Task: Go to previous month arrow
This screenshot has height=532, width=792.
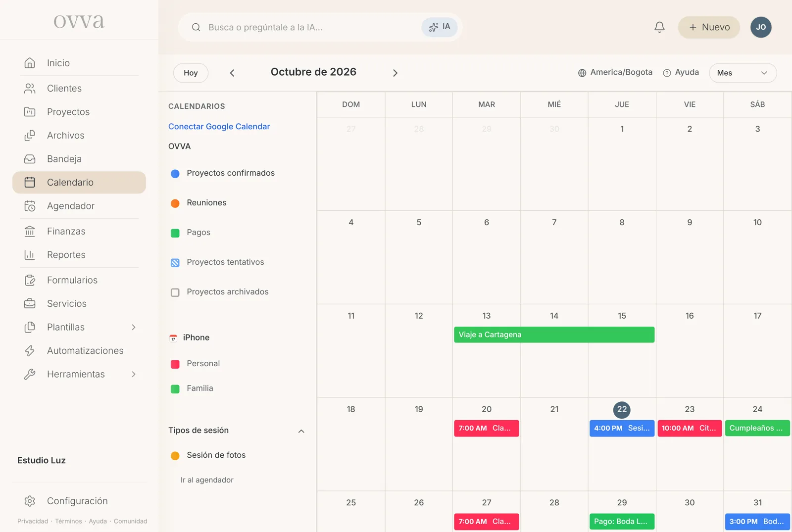Action: [x=232, y=73]
